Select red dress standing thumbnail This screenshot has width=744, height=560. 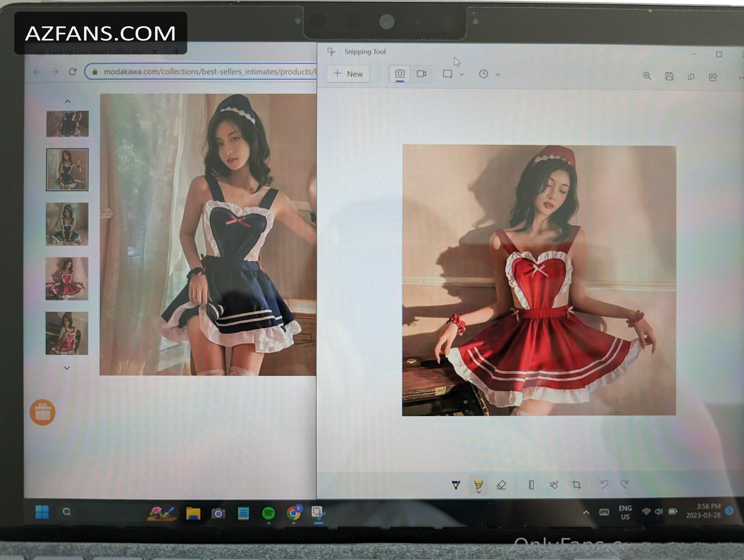point(67,279)
